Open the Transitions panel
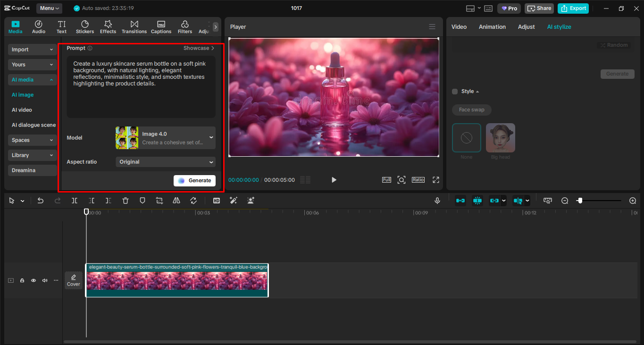The image size is (644, 345). point(134,26)
